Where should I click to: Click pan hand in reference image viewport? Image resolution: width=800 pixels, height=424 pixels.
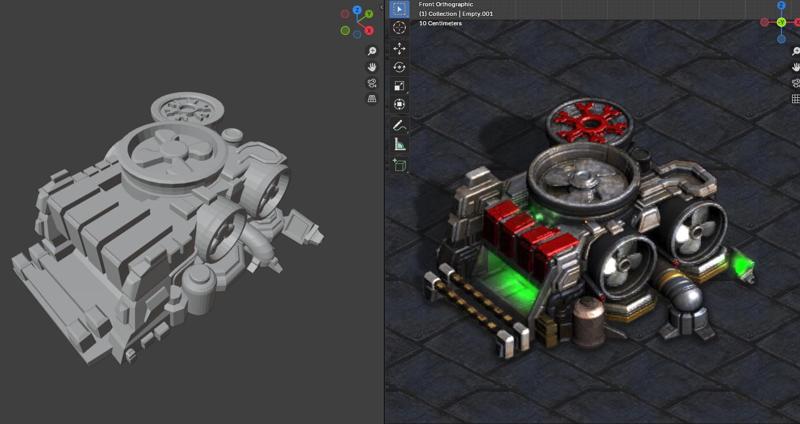click(795, 67)
